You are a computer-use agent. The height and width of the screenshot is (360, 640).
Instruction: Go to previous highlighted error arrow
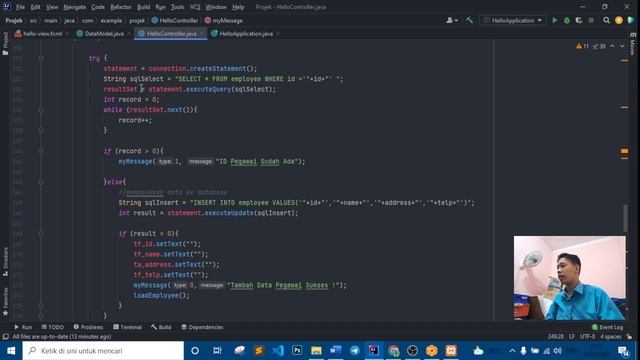click(612, 46)
